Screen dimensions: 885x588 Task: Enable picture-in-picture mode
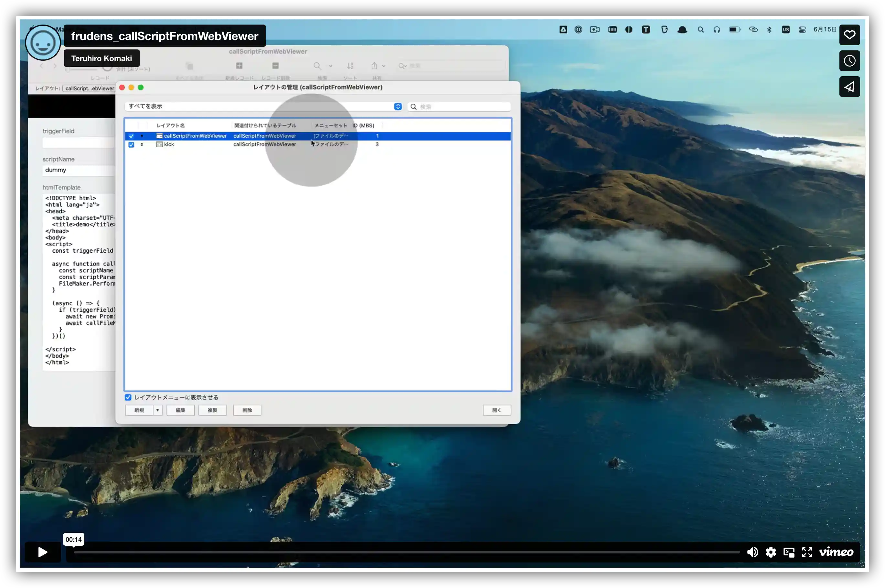[789, 552]
